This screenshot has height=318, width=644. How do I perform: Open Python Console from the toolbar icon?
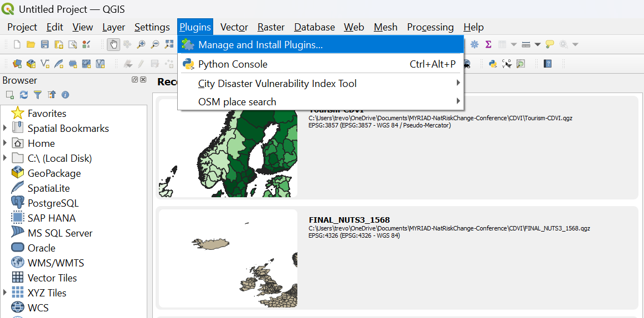(493, 64)
